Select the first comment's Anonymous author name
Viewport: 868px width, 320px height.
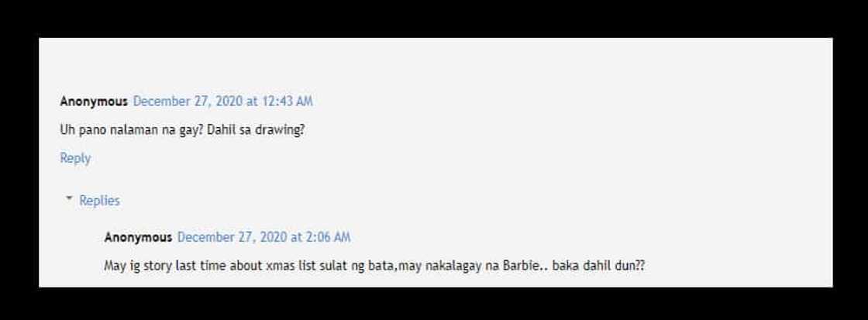[94, 102]
